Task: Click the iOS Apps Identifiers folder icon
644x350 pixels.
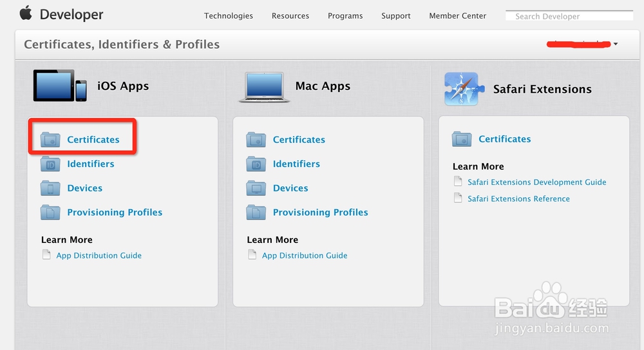Action: tap(50, 164)
